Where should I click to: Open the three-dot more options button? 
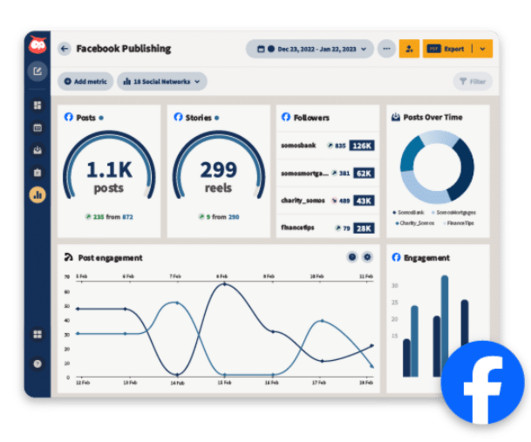[x=387, y=49]
